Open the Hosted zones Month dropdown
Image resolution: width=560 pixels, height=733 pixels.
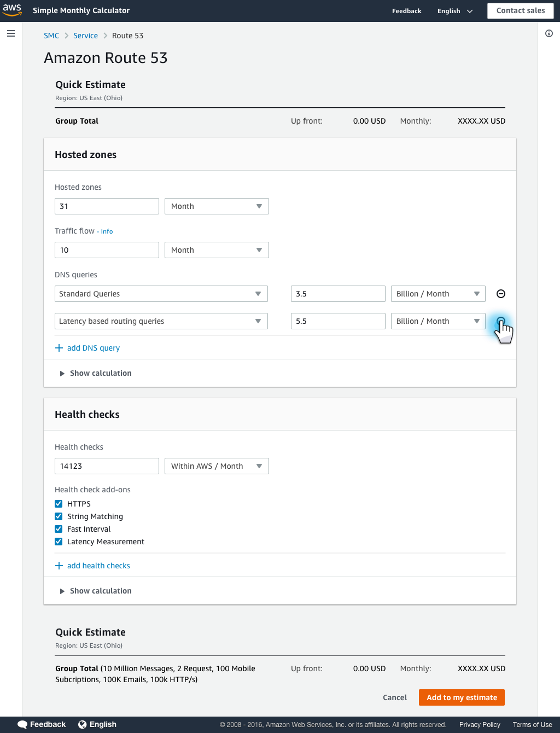coord(217,206)
